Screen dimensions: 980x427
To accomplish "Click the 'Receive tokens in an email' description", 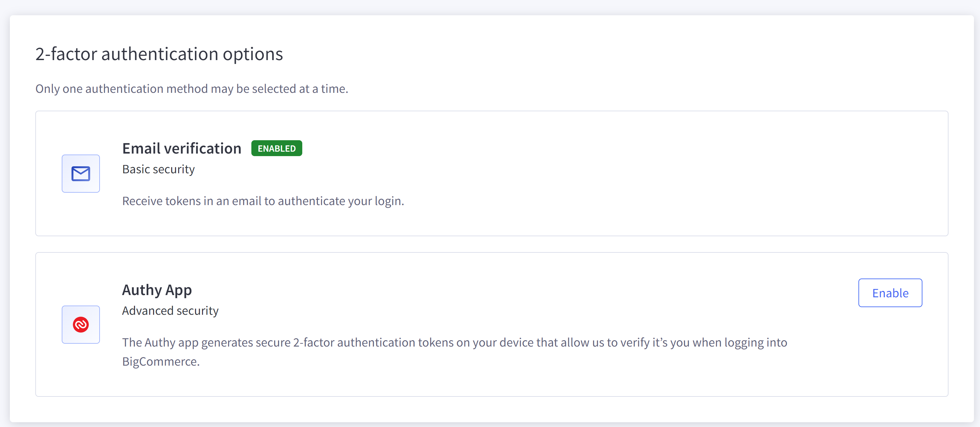I will (263, 201).
